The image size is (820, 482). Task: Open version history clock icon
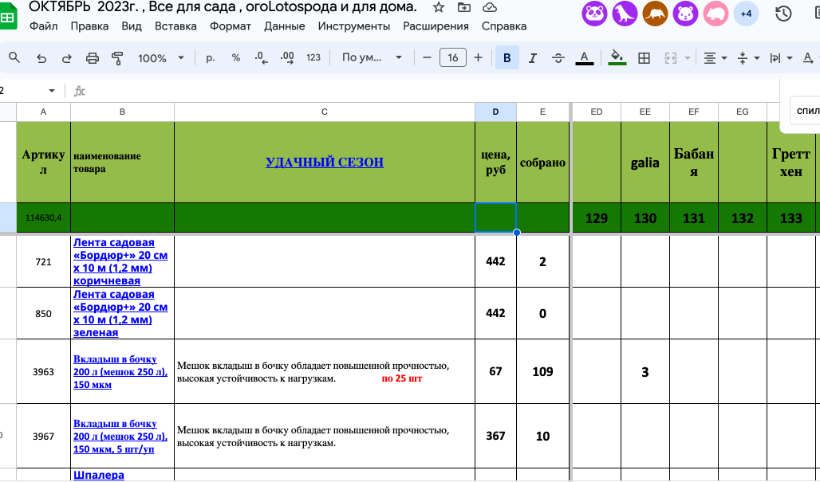[783, 14]
